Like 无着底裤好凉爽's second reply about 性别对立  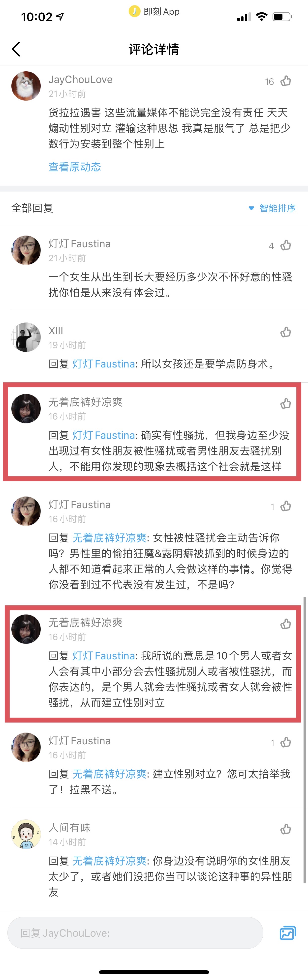[x=285, y=624]
